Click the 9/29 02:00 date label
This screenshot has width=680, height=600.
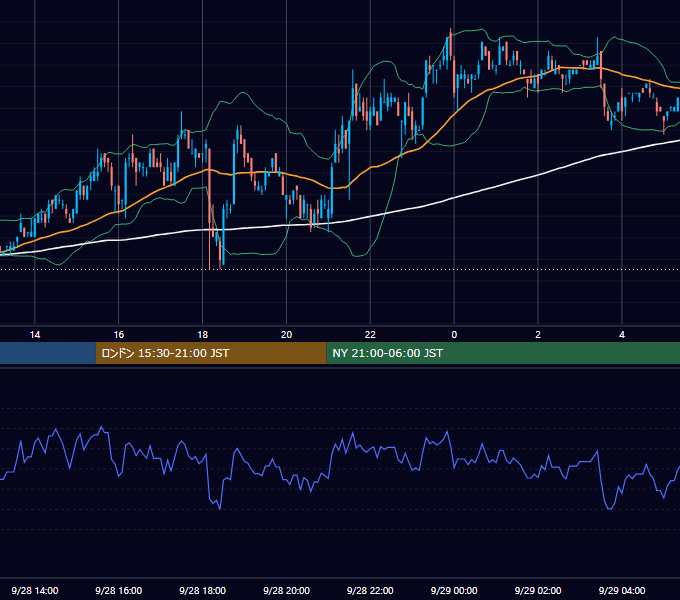[538, 590]
